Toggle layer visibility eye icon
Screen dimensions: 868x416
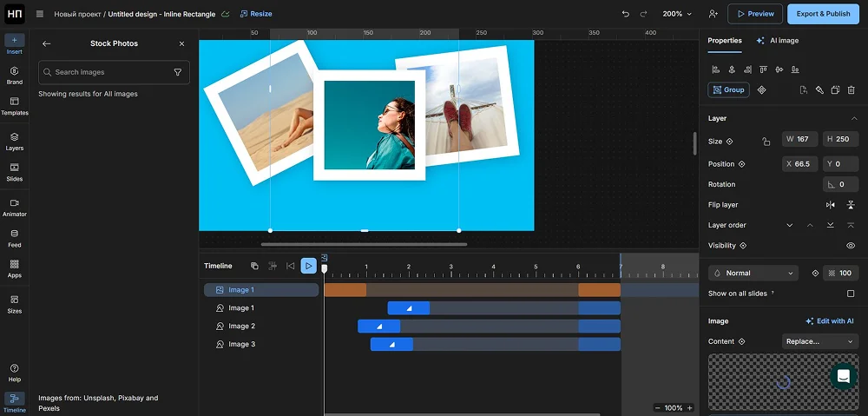[851, 246]
